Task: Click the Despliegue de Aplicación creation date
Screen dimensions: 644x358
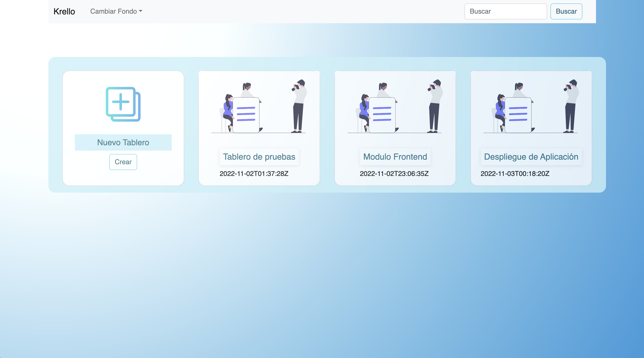Action: tap(515, 174)
